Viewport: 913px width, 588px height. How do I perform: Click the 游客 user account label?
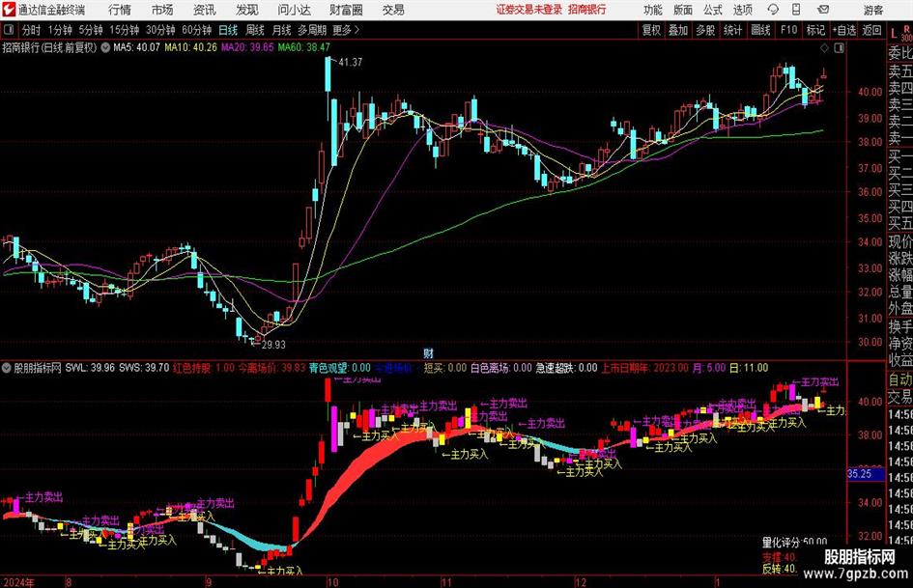coord(872,10)
